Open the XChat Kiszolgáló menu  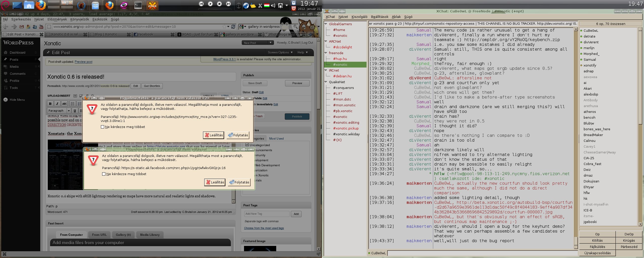(359, 17)
